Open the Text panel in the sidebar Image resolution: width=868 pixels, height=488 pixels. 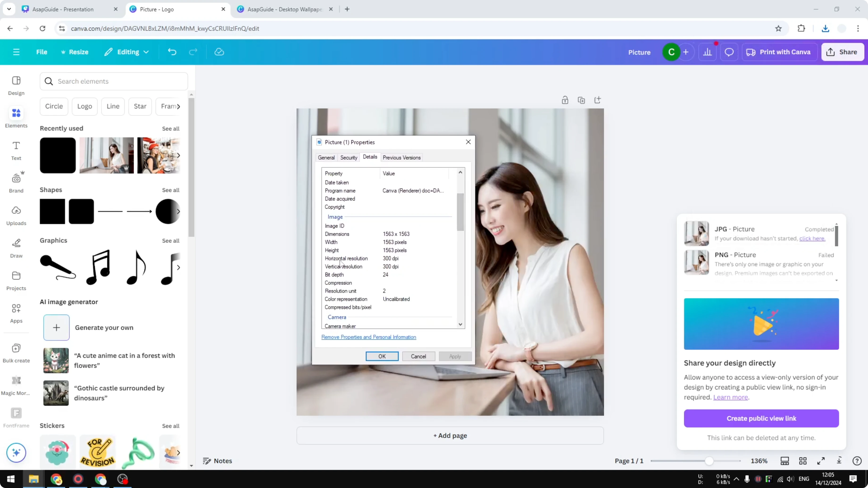click(16, 151)
